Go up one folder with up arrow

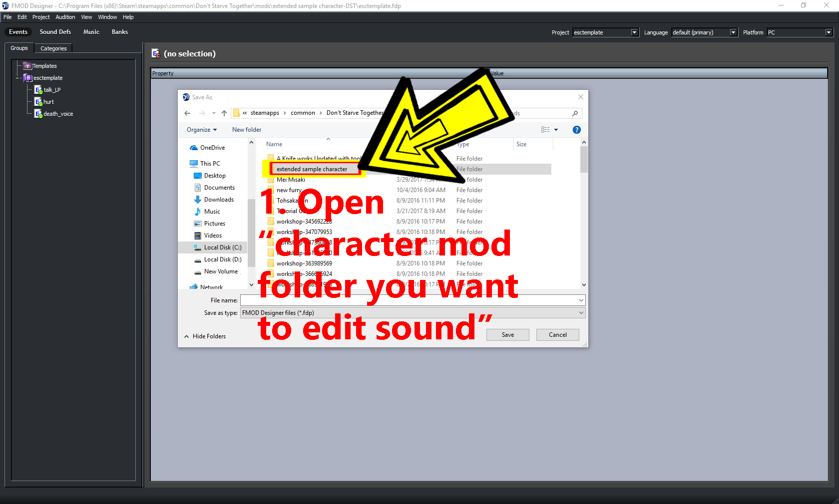coord(224,113)
